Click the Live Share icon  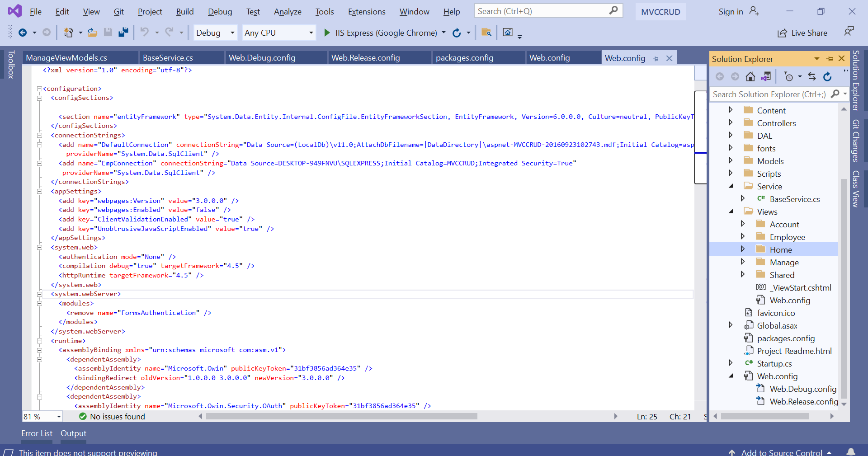pos(782,33)
